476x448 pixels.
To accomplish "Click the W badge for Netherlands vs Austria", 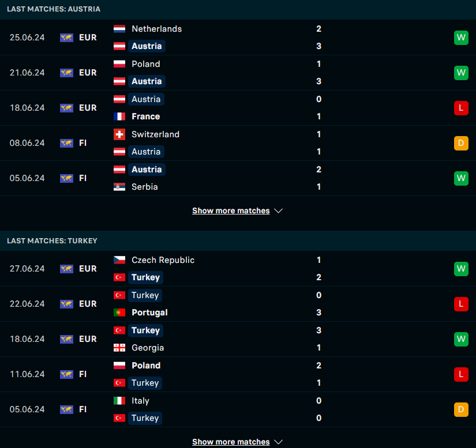I will coord(461,37).
